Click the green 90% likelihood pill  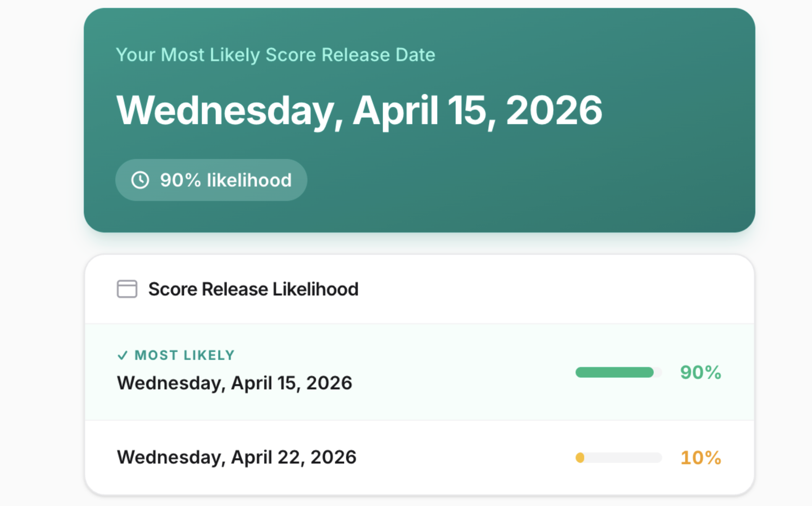[211, 180]
